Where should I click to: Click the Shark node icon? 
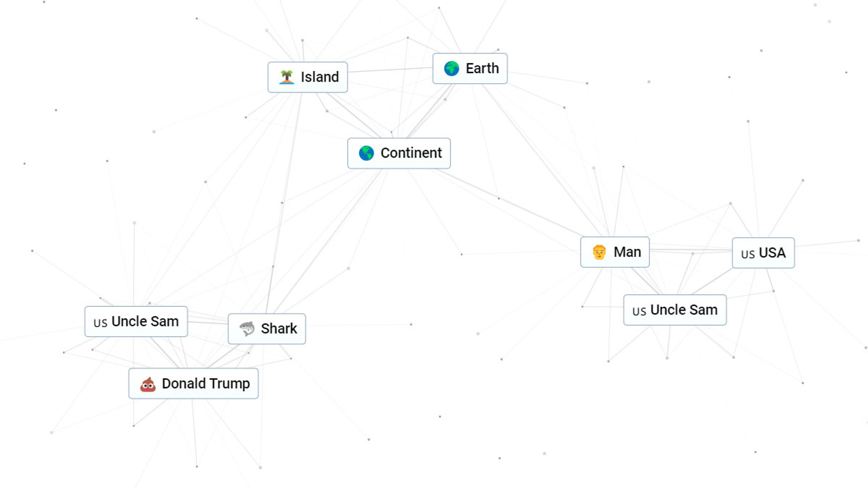pos(247,328)
